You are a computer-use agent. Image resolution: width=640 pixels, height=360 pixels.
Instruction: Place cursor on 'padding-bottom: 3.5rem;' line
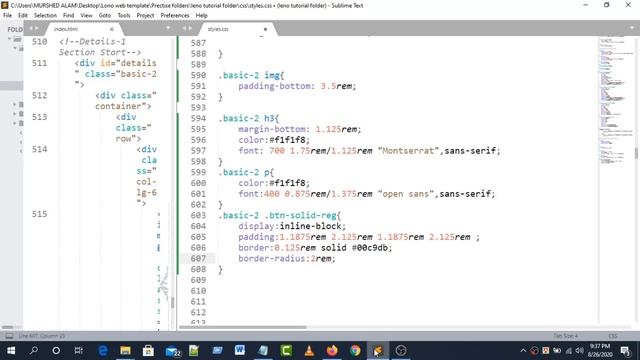click(x=297, y=86)
